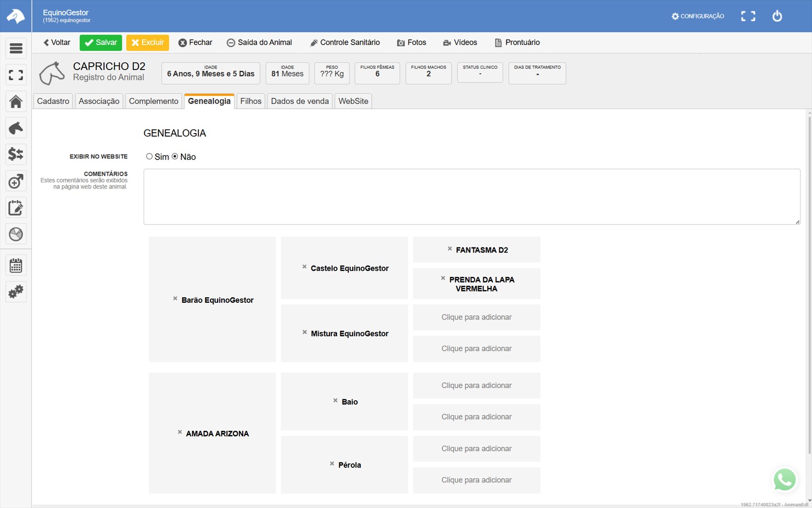
Task: Open the calendar icon in the sidebar
Action: click(16, 265)
